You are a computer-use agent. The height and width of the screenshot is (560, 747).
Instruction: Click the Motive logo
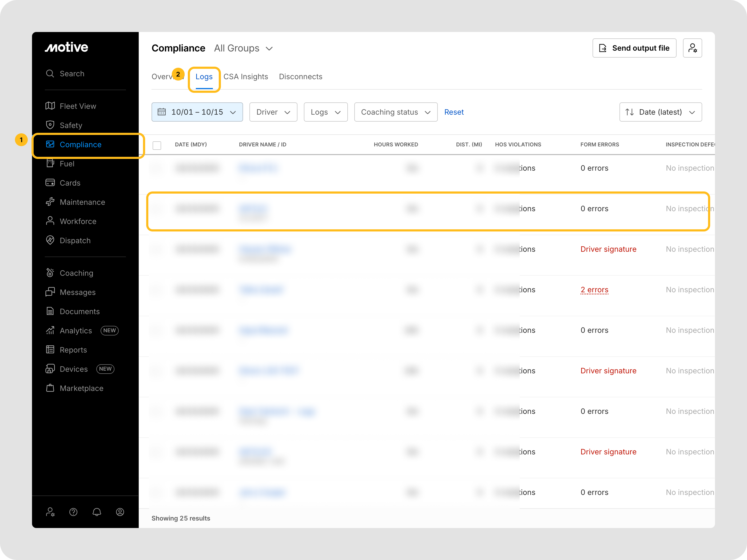66,47
